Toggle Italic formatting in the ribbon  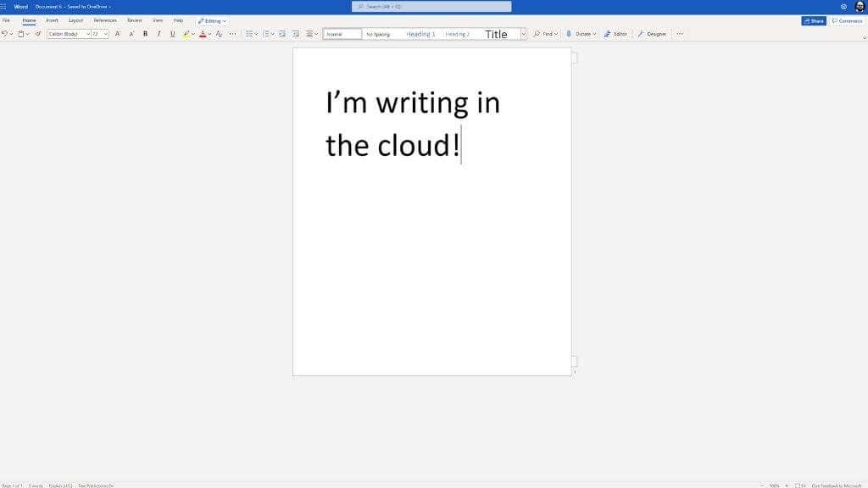coord(159,34)
